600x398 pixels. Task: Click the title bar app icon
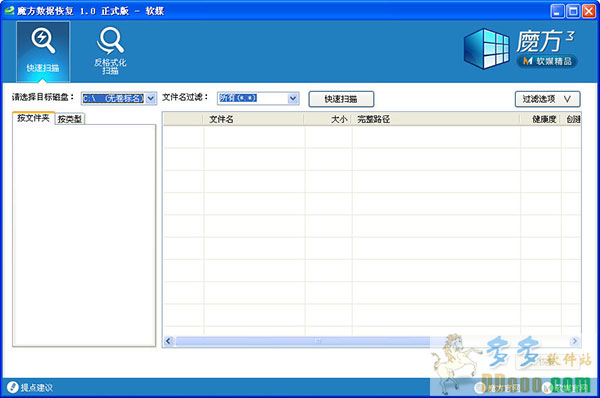click(x=9, y=11)
